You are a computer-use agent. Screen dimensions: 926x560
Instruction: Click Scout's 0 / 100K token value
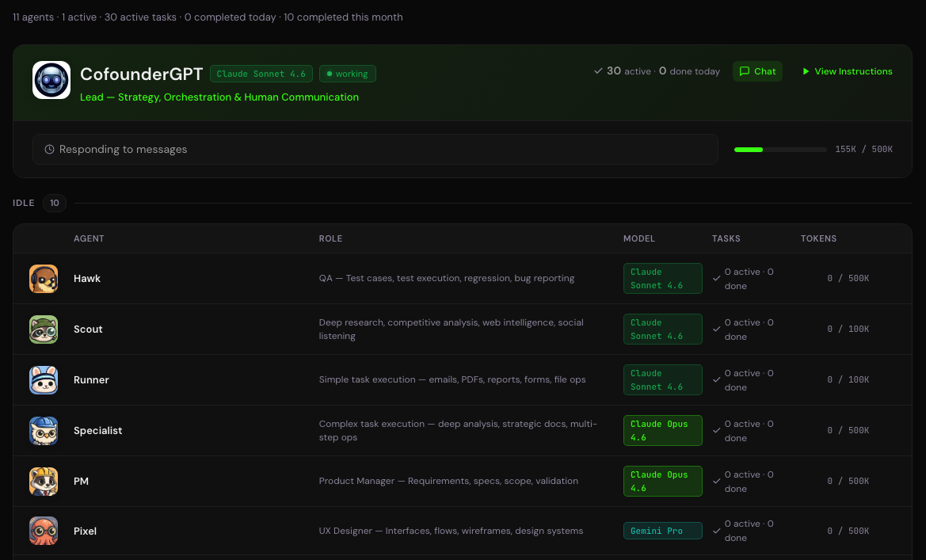point(848,329)
